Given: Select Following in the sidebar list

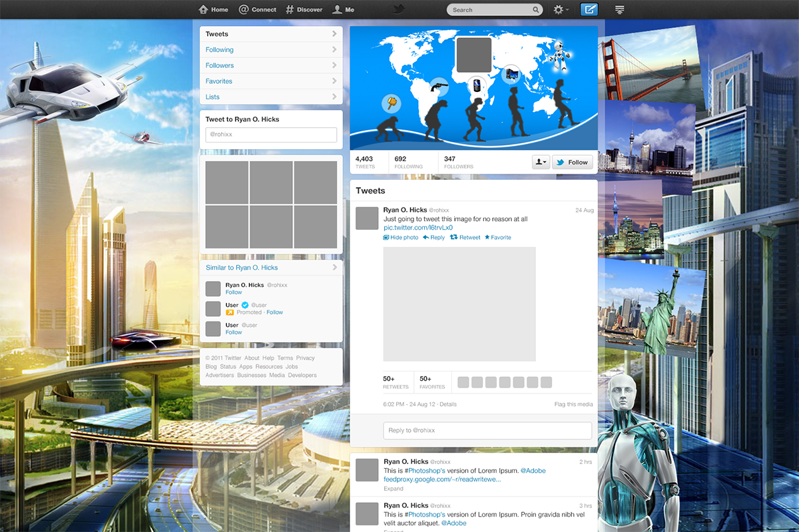Looking at the screenshot, I should point(271,50).
